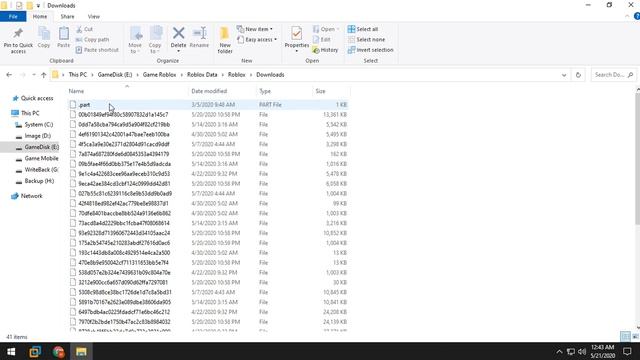Select the .part file
This screenshot has width=640, height=360.
coord(208,104)
